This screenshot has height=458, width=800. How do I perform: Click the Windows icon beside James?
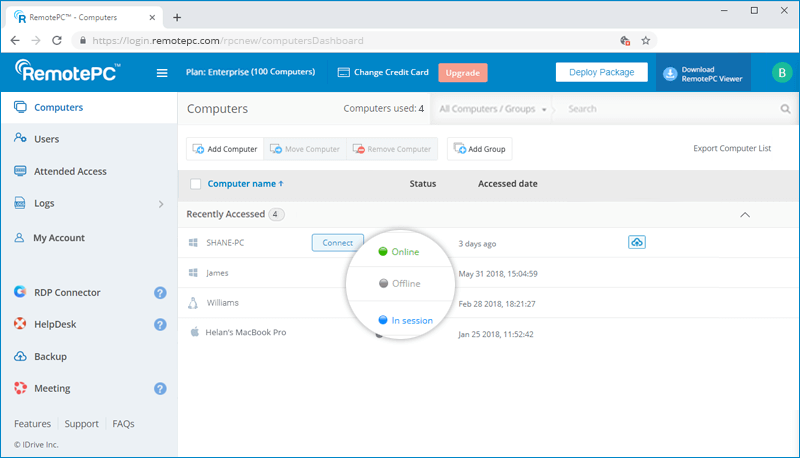tap(193, 273)
